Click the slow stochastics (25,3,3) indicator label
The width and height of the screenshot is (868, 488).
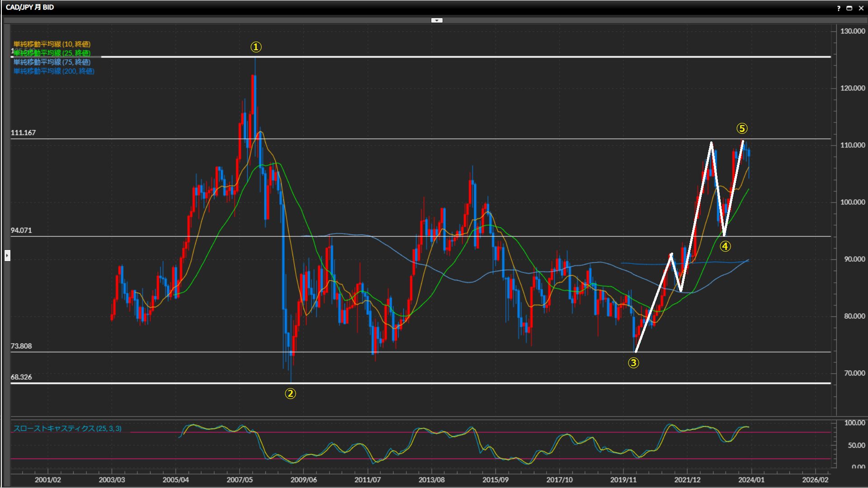pyautogui.click(x=67, y=428)
